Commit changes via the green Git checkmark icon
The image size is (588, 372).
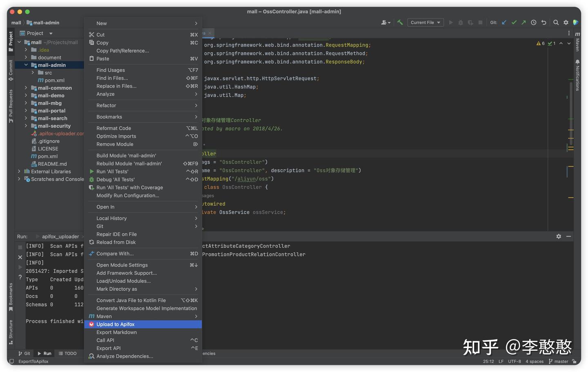[x=514, y=22]
